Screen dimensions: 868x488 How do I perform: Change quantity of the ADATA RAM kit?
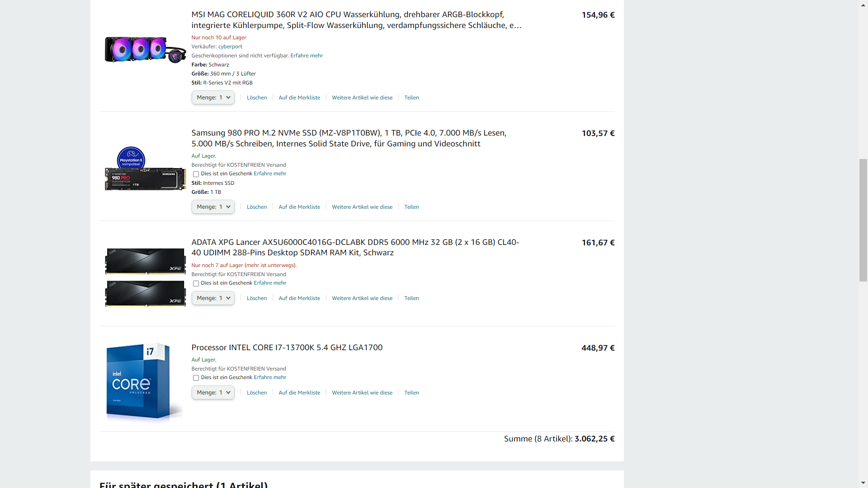[x=213, y=298]
